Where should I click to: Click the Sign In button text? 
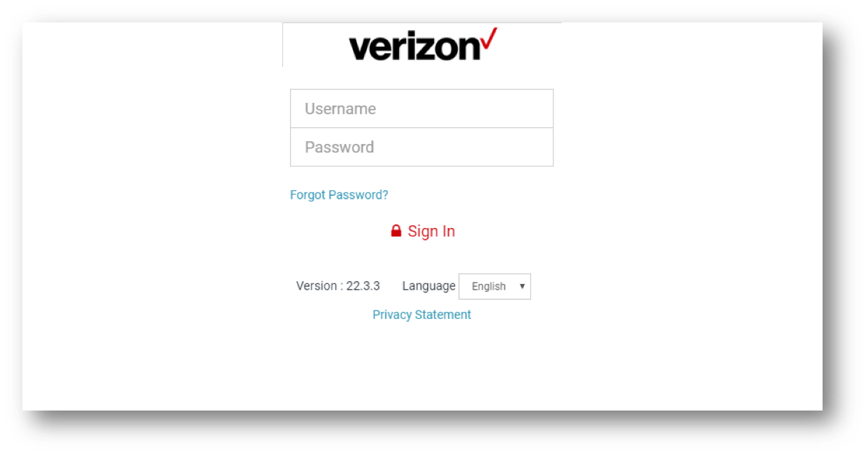[x=431, y=231]
